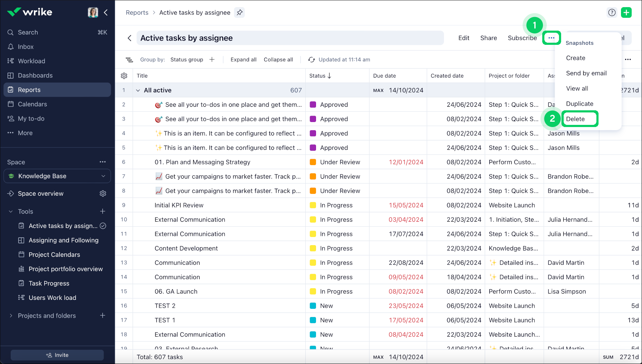Collapse the All active group row

tap(138, 90)
